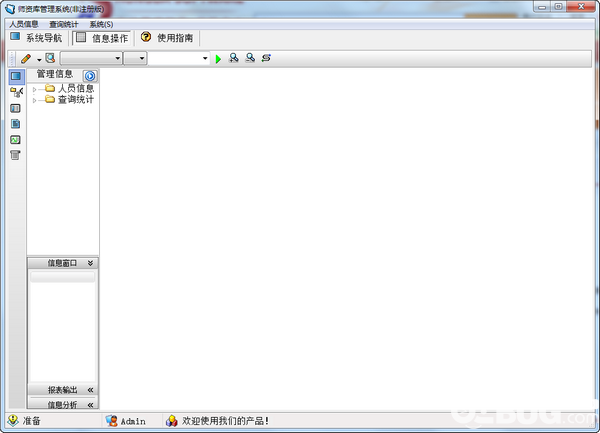Click the pencil edit icon
The image size is (600, 433).
pyautogui.click(x=26, y=59)
